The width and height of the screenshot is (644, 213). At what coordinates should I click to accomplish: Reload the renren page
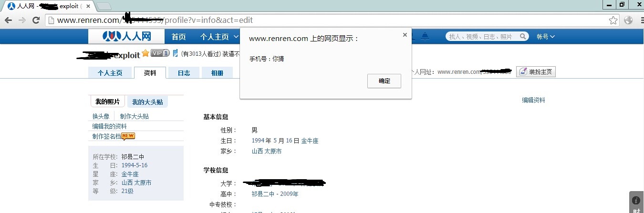[x=36, y=20]
